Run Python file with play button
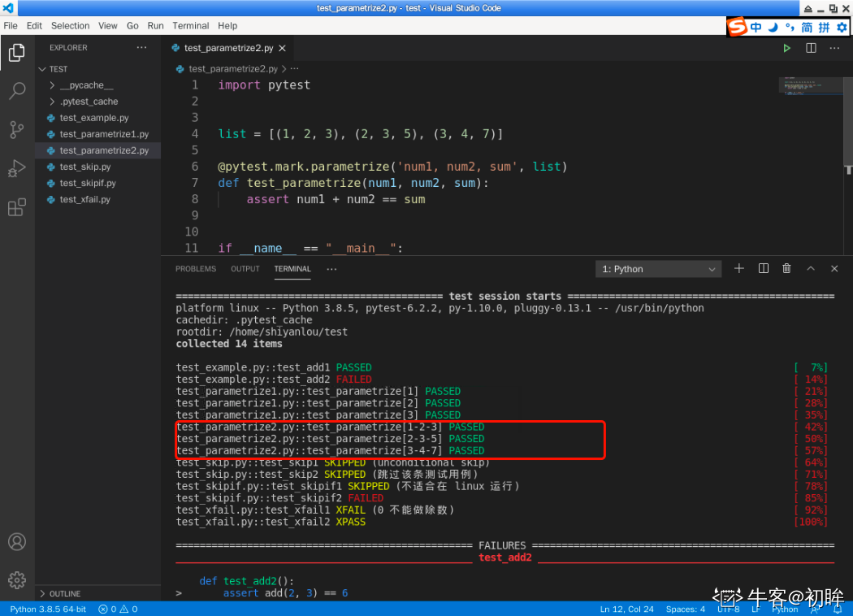The height and width of the screenshot is (616, 853). pyautogui.click(x=786, y=48)
